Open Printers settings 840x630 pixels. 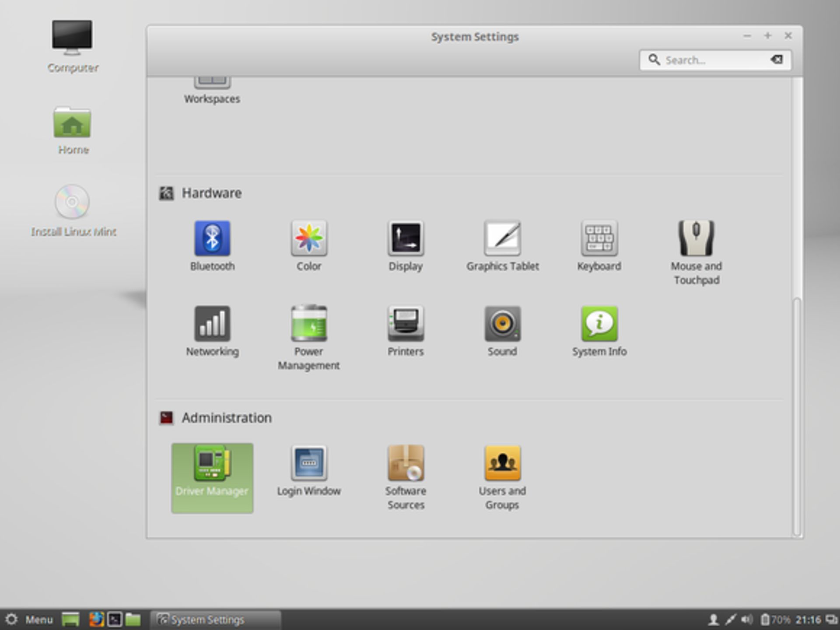406,331
